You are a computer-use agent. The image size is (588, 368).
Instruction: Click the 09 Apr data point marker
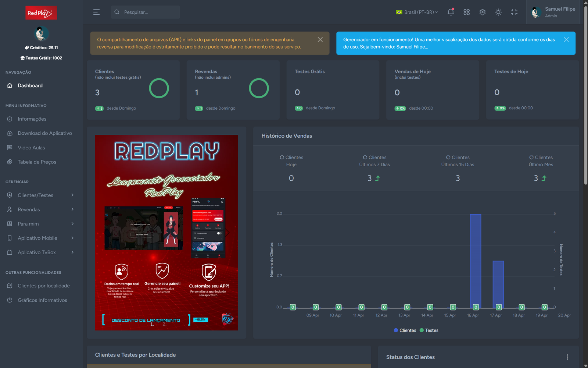[x=316, y=307]
